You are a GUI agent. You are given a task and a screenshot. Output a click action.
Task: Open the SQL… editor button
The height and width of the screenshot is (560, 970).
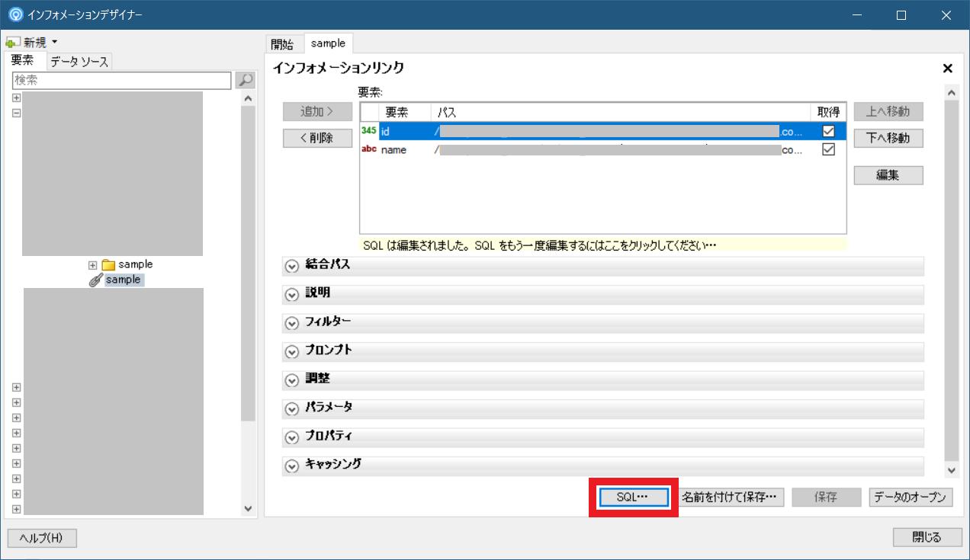coord(633,497)
